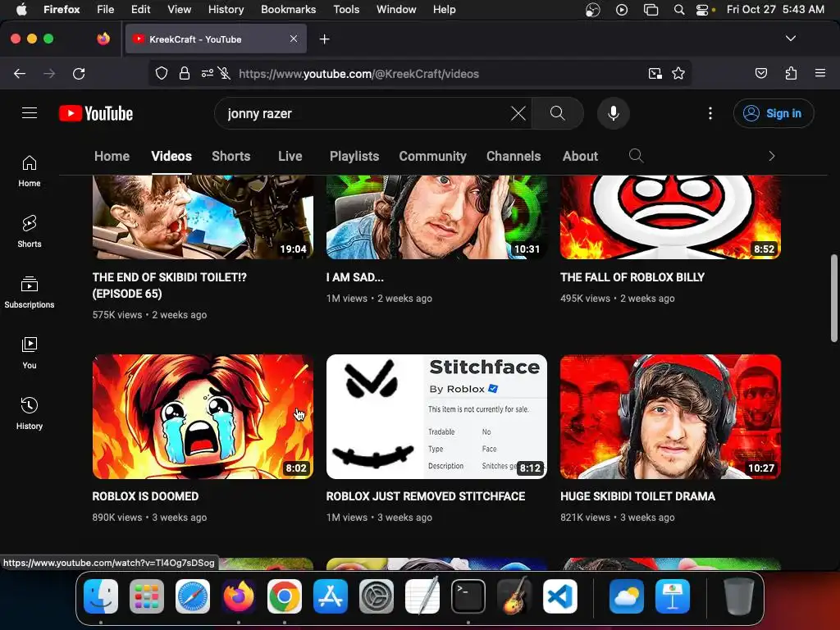Open ROBLOX IS DOOMED thumbnail

click(203, 416)
